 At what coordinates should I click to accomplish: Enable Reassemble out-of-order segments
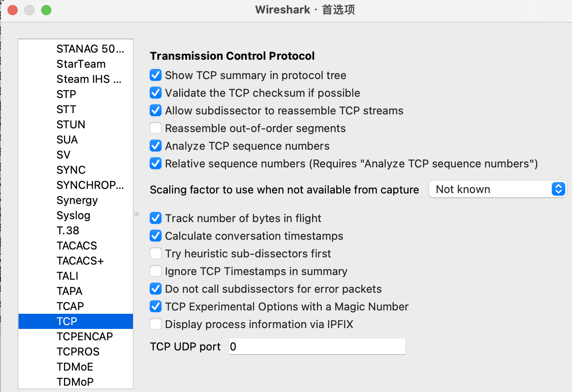coord(156,128)
